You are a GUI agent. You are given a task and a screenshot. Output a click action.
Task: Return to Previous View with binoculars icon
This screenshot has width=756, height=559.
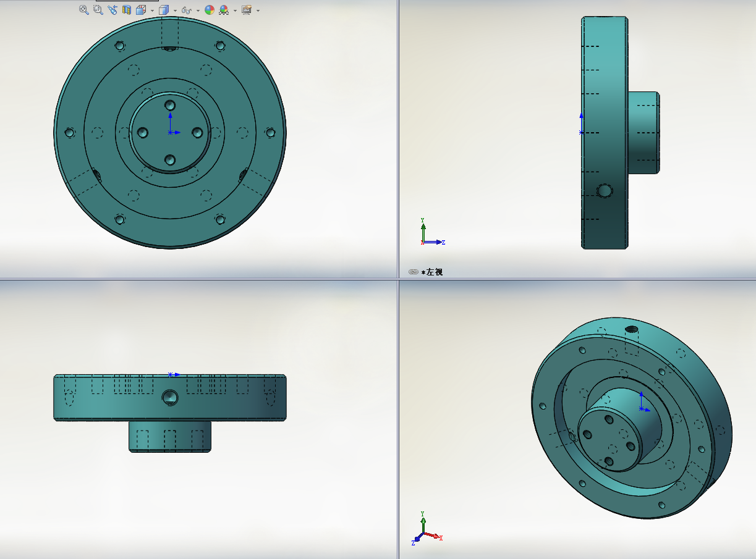[x=112, y=10]
